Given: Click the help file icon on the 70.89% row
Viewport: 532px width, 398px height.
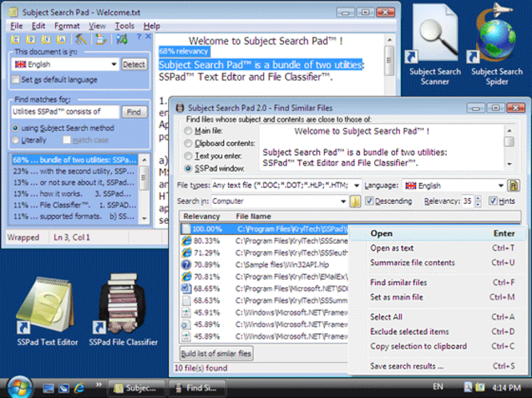Looking at the screenshot, I should point(186,265).
